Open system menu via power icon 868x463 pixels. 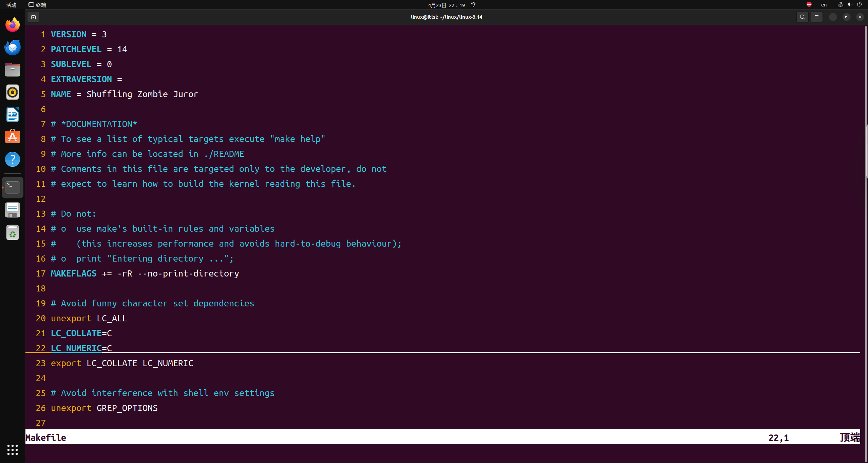click(859, 5)
